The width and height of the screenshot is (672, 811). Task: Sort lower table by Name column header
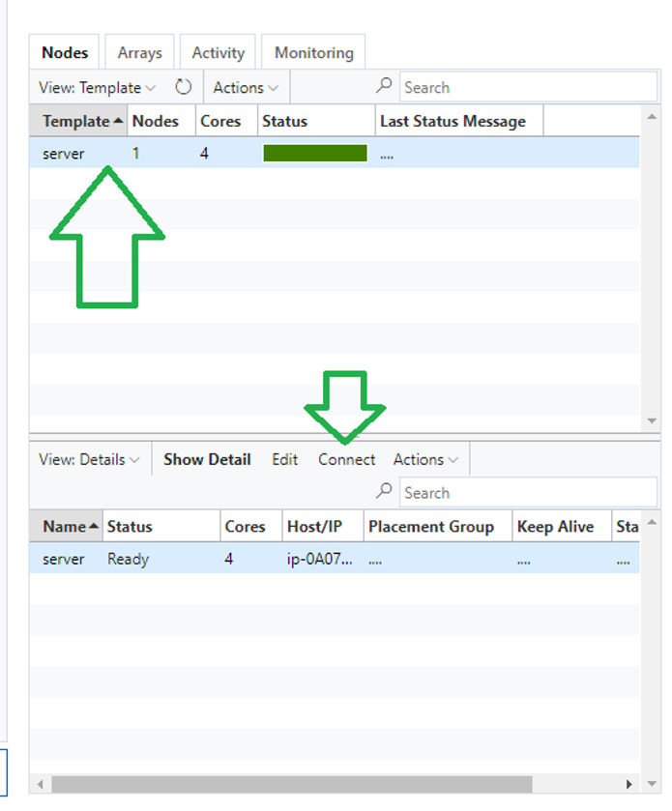[66, 526]
